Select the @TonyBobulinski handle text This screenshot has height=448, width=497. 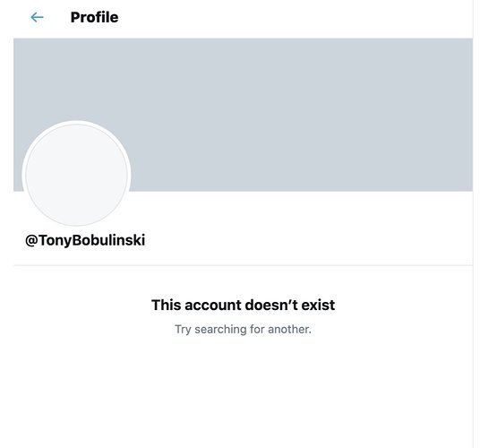pyautogui.click(x=85, y=240)
